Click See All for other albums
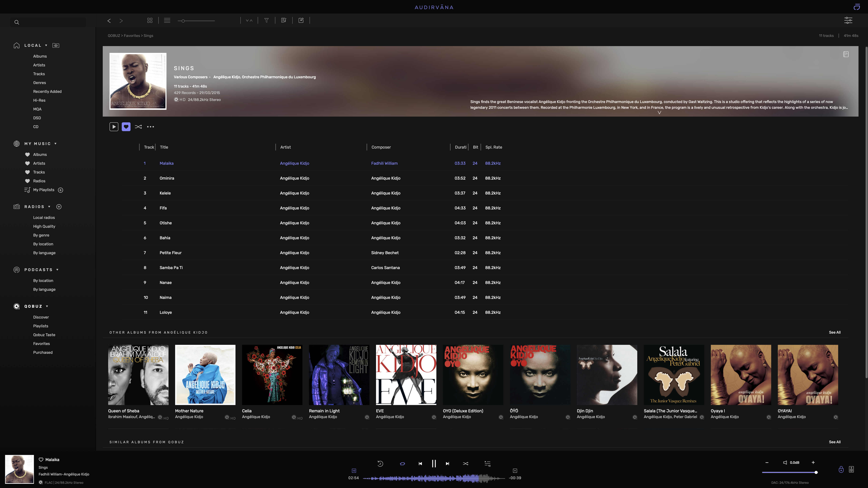This screenshot has height=488, width=868. tap(835, 332)
